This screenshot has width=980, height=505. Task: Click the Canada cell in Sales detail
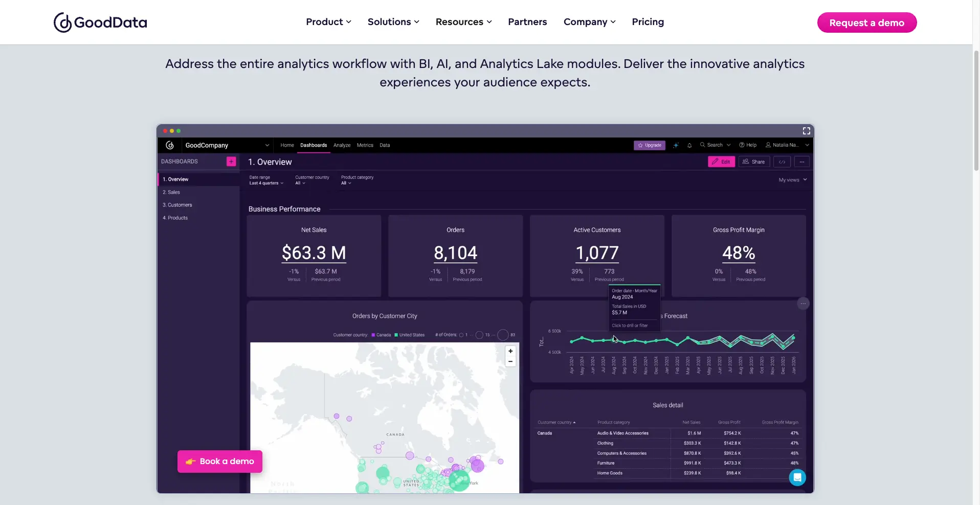coord(545,433)
